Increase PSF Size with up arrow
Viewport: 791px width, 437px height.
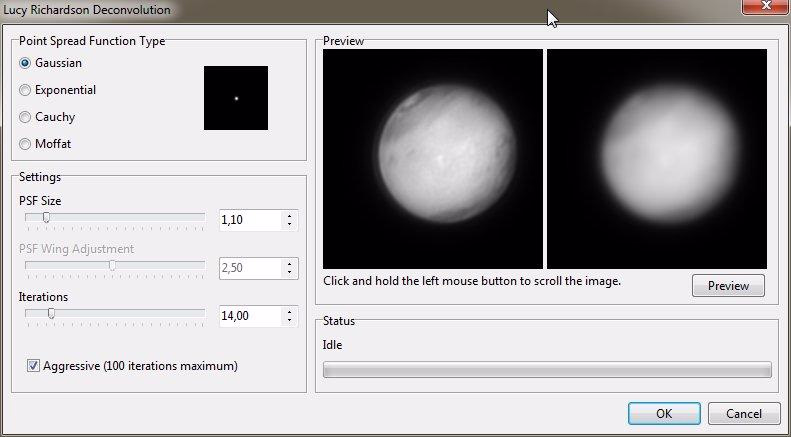289,214
